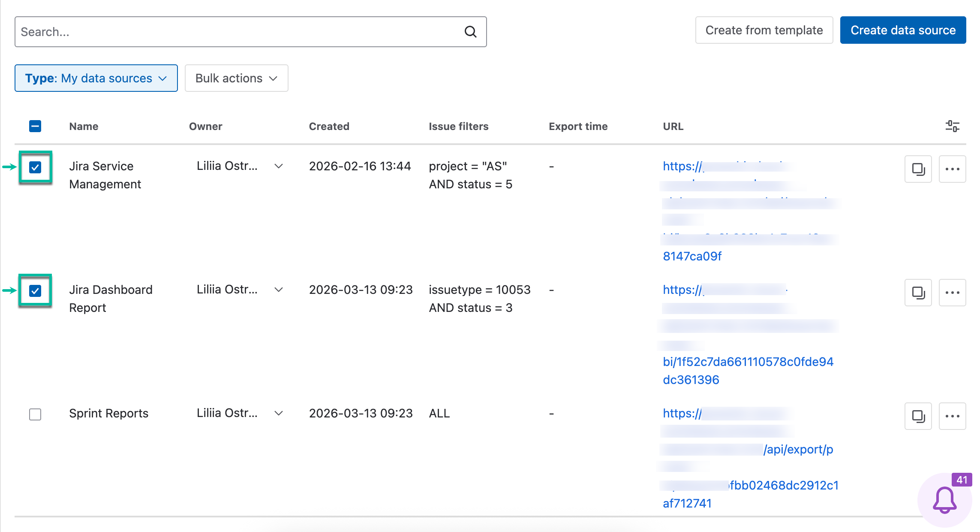Open more actions for Sprint Reports
The width and height of the screenshot is (980, 532).
[952, 416]
